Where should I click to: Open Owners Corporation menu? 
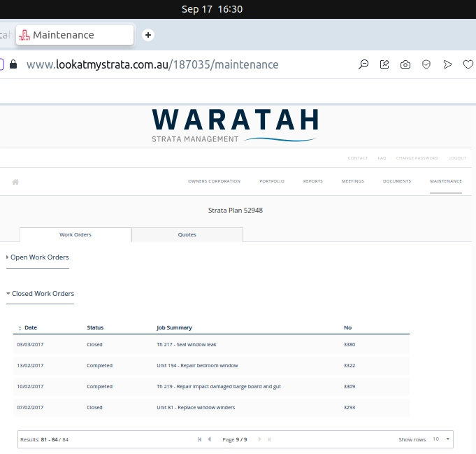point(215,181)
